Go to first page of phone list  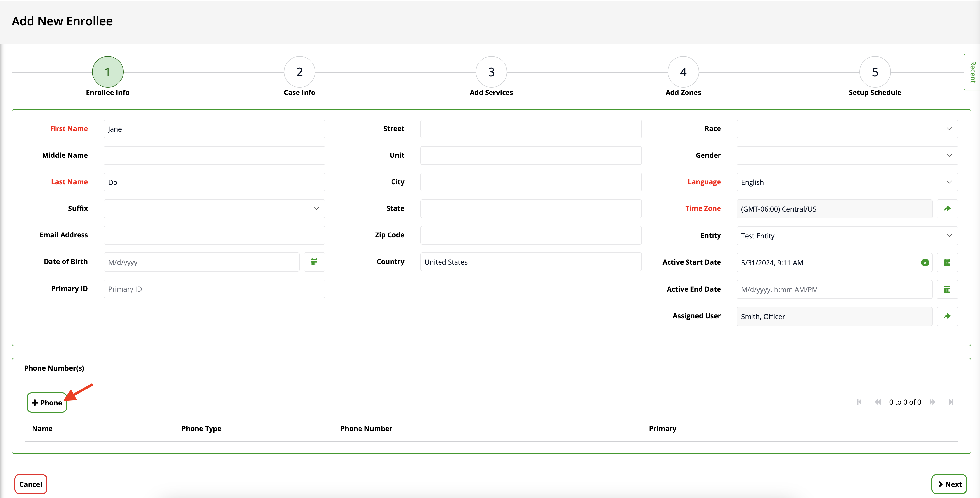coord(859,402)
